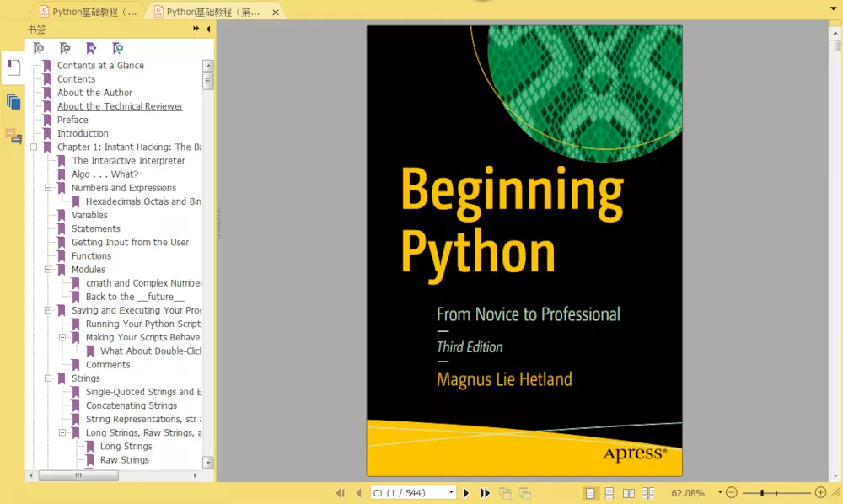Select facing pages view mode
The image size is (843, 504).
coord(629,493)
